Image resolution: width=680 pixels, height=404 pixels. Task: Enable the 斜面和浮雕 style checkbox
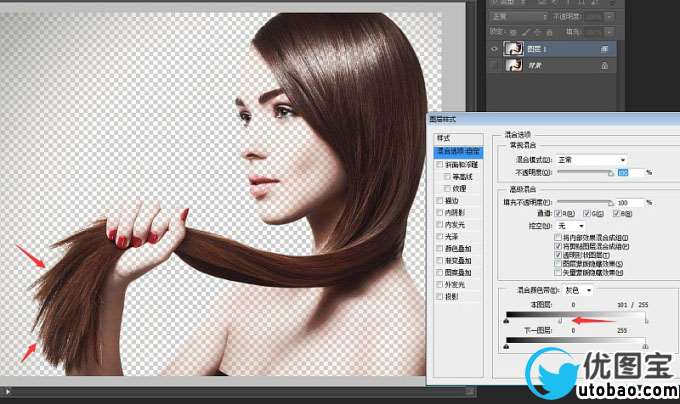pyautogui.click(x=438, y=164)
